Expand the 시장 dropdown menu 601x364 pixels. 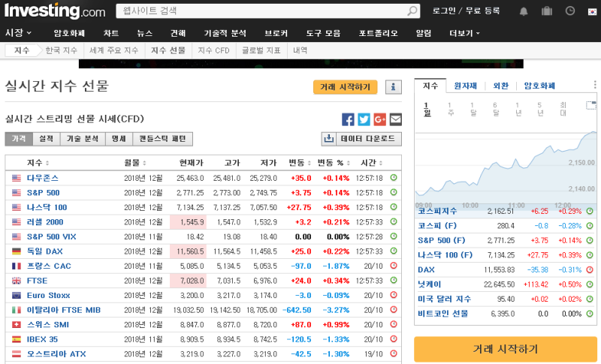pos(18,33)
